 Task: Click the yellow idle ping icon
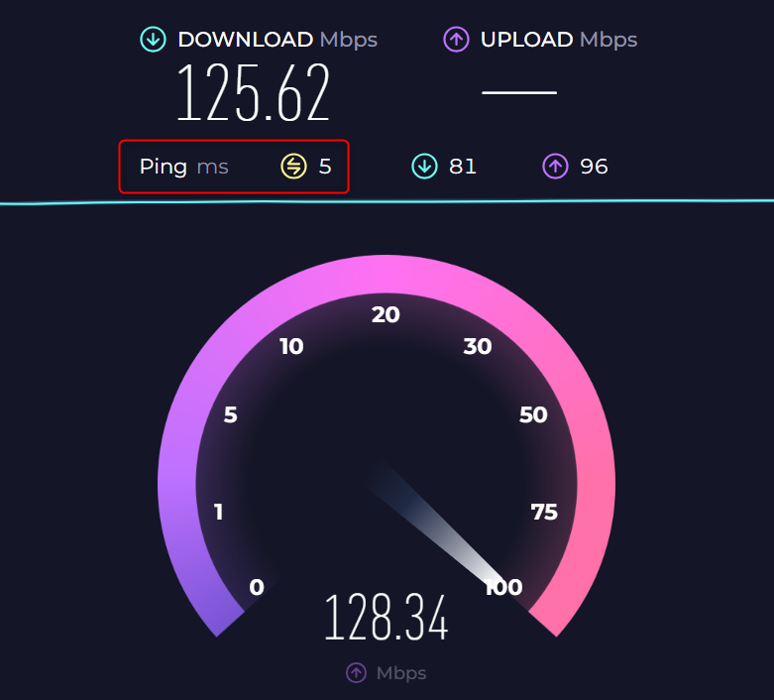click(293, 166)
